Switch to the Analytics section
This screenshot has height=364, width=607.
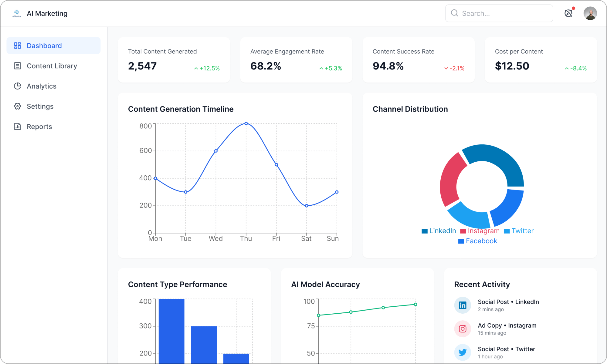tap(41, 86)
